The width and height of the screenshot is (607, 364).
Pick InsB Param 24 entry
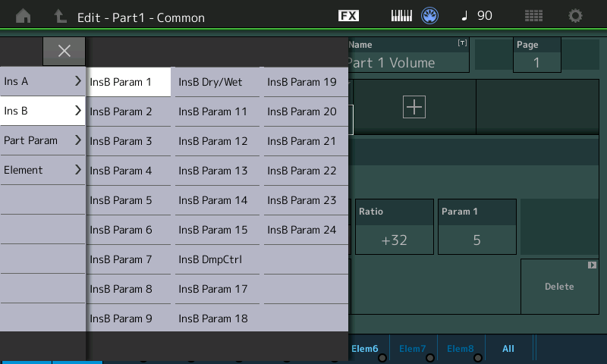coord(306,230)
